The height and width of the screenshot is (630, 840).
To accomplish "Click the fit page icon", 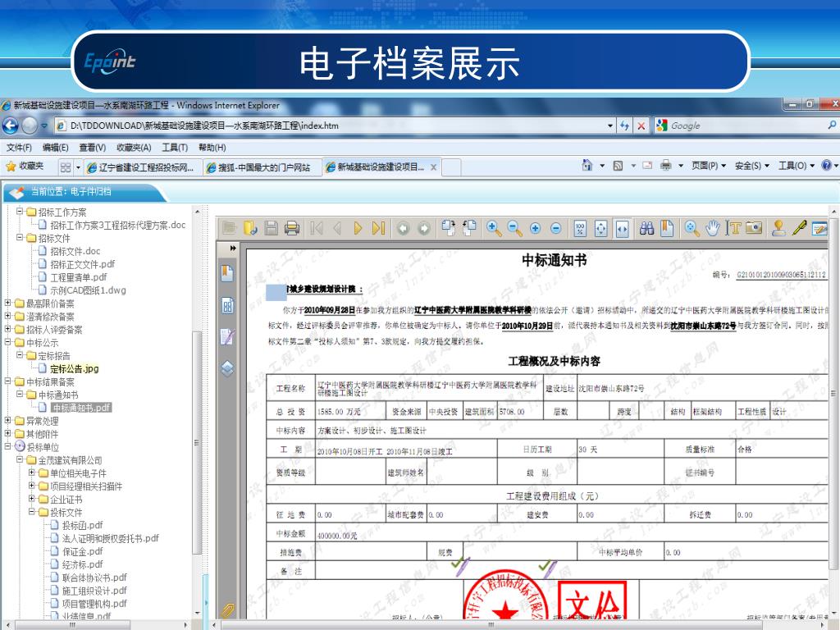I will (x=601, y=229).
